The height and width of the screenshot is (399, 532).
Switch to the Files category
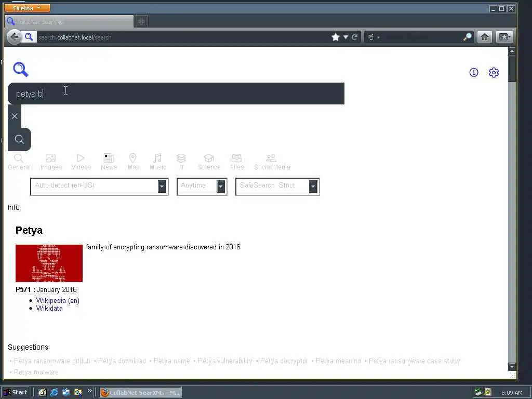236,162
